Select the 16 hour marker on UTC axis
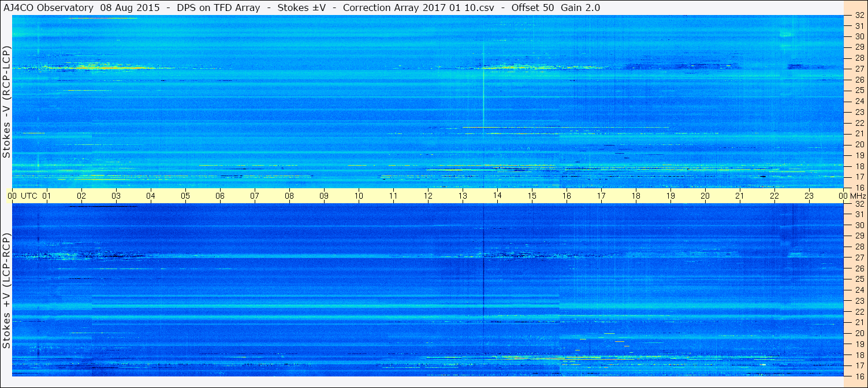 [567, 196]
